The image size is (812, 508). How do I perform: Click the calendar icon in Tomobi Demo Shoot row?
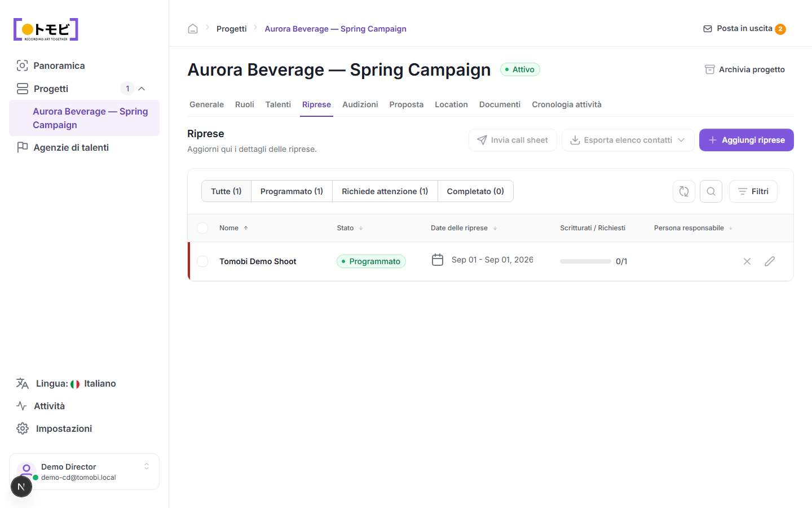[438, 260]
